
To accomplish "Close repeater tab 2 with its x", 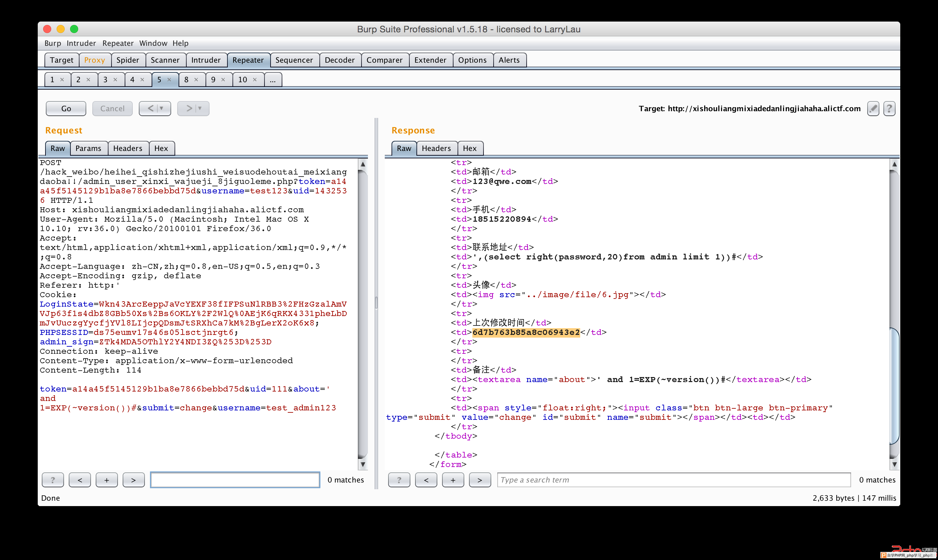I will pyautogui.click(x=88, y=80).
